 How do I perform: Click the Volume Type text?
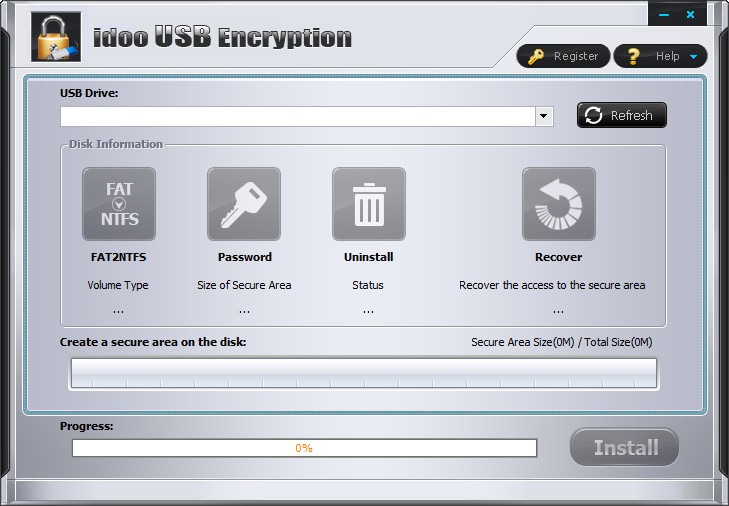coord(118,285)
